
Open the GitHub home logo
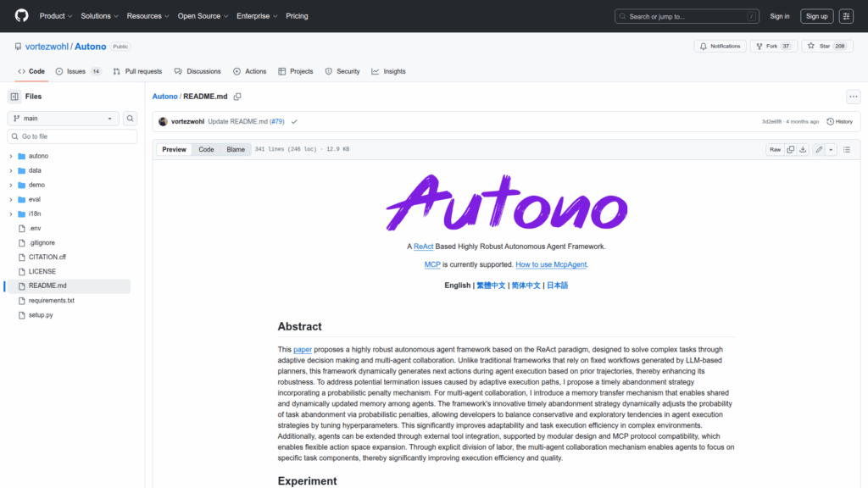point(21,15)
